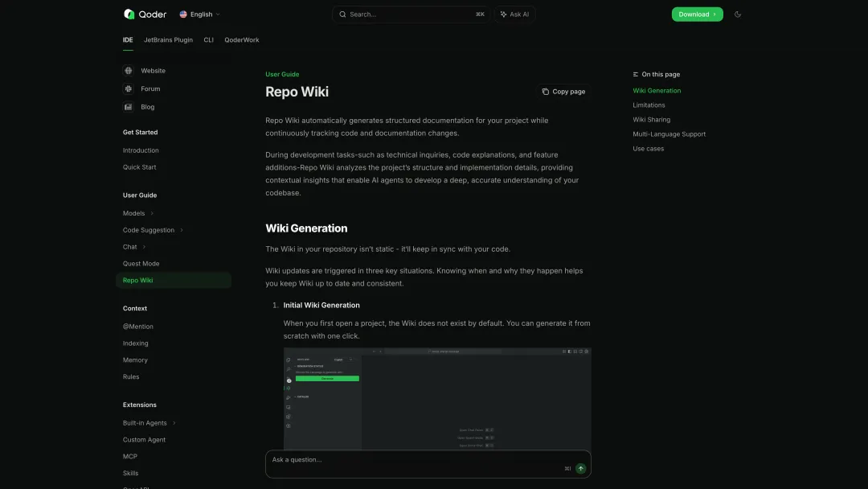
Task: Click the Qoder logo
Action: click(x=145, y=14)
